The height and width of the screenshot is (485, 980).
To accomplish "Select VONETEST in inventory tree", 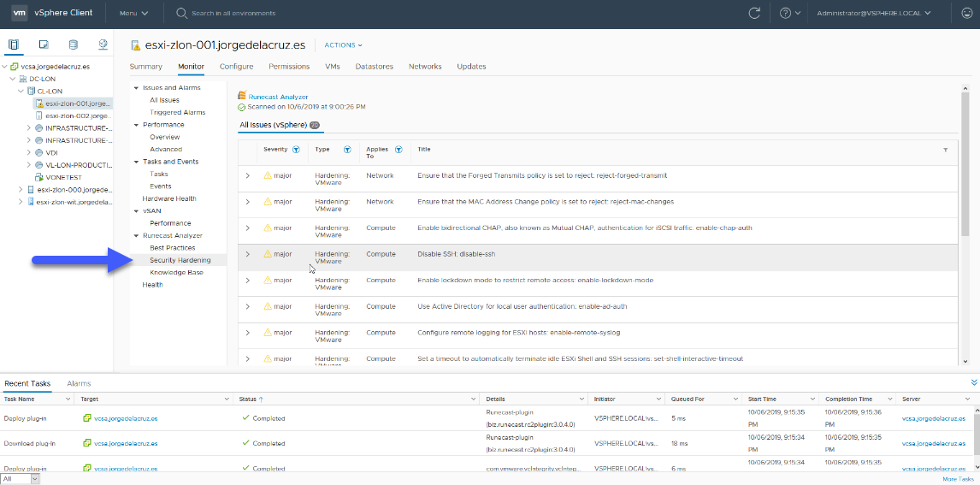I will point(63,178).
